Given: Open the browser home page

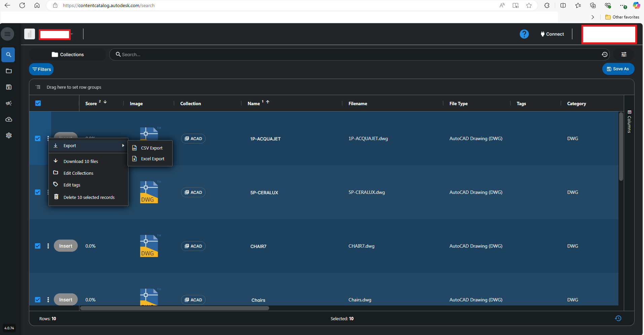Looking at the screenshot, I should tap(37, 5).
